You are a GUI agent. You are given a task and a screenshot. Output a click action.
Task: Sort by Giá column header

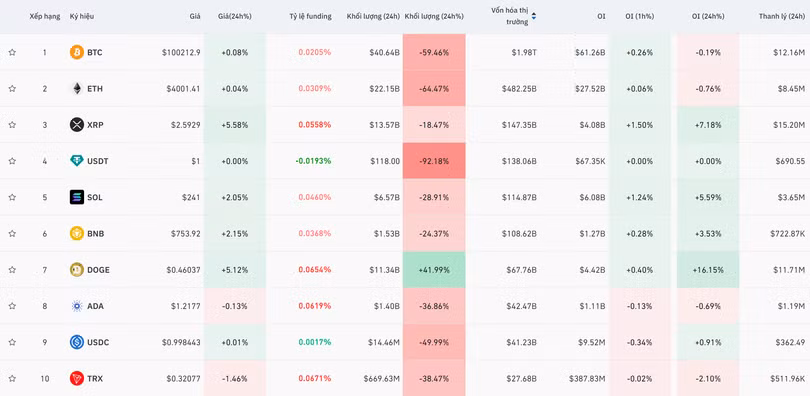[x=195, y=17]
